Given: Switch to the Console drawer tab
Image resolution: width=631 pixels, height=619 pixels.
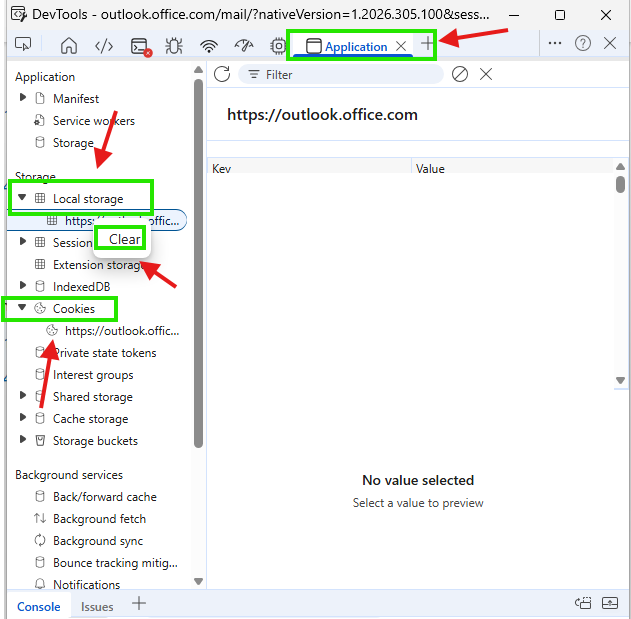Looking at the screenshot, I should click(x=39, y=607).
